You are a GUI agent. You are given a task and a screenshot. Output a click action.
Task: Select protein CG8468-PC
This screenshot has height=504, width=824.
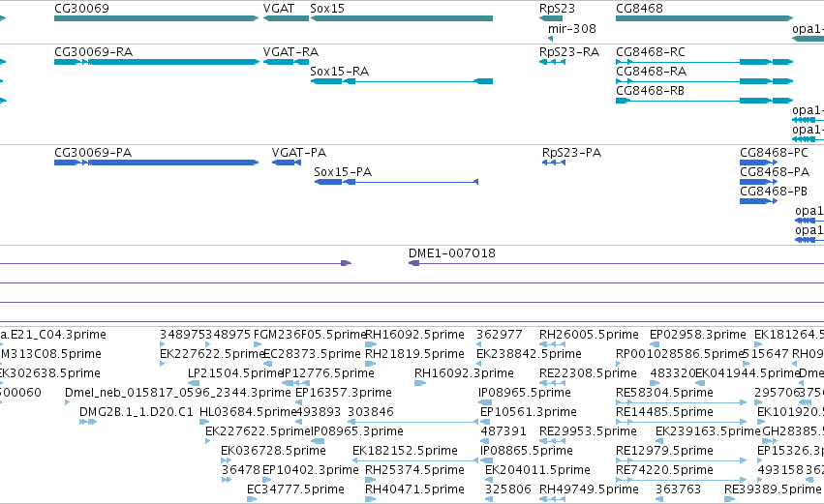pyautogui.click(x=758, y=163)
